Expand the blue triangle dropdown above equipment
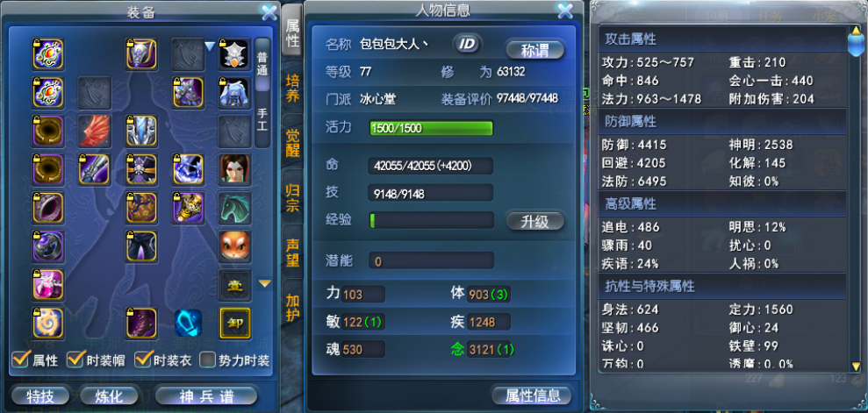 coord(209,47)
